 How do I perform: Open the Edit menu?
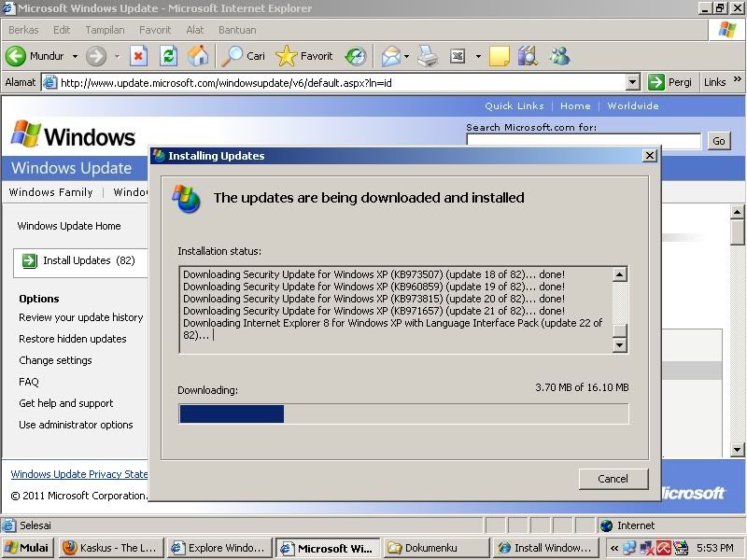click(x=62, y=30)
